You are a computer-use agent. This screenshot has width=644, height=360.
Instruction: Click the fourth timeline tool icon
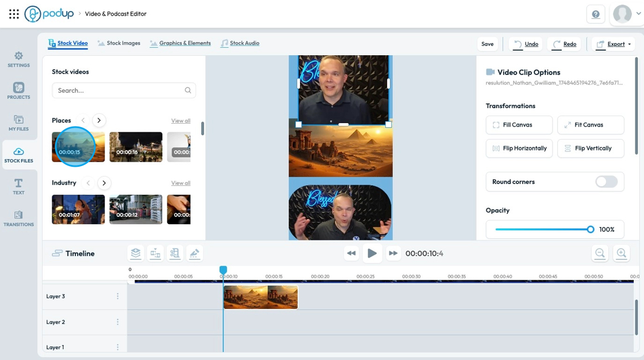[195, 253]
